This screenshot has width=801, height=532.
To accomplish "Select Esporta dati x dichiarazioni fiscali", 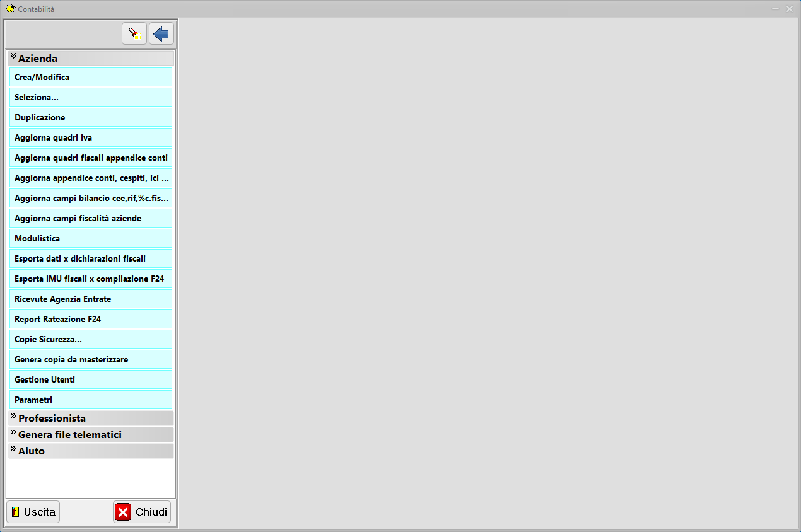I will 91,258.
